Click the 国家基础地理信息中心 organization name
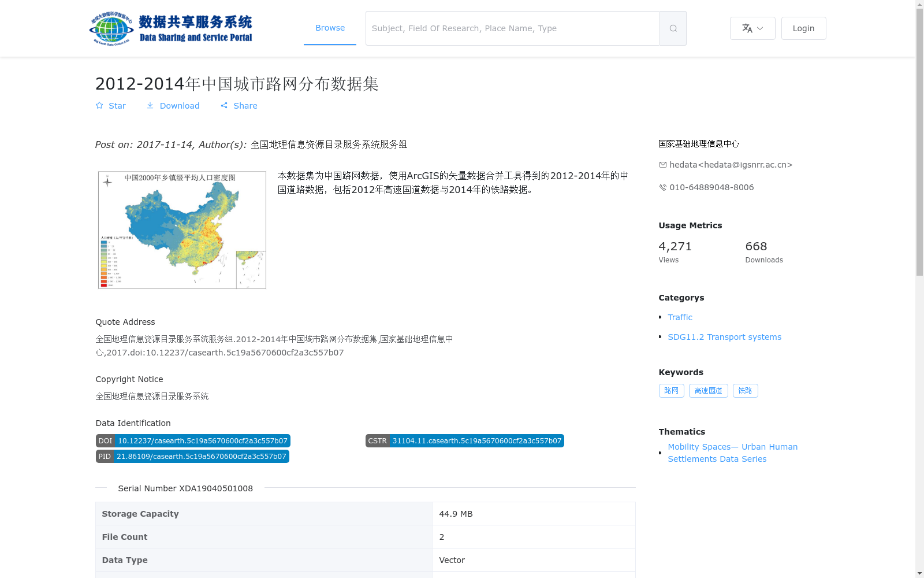This screenshot has width=924, height=578. [x=699, y=144]
